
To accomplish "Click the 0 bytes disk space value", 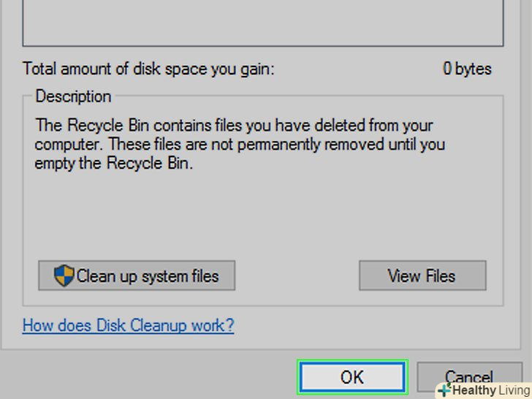I will [467, 69].
